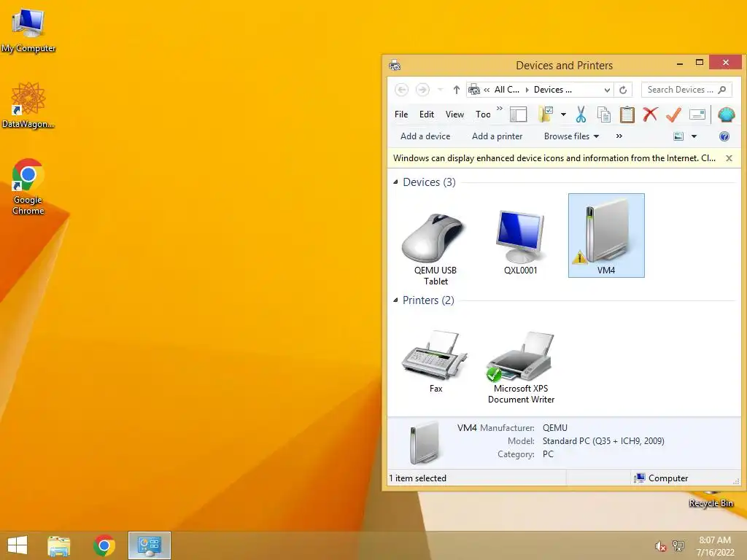Viewport: 747px width, 560px height.
Task: Expand the address bar history dropdown
Action: click(x=607, y=90)
